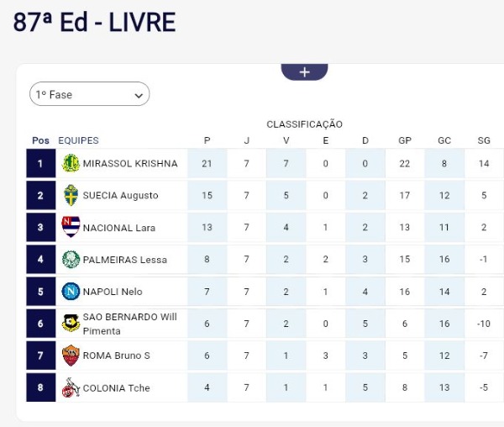Click the Roma Bruno S team crest
This screenshot has width=504, height=427.
coord(71,356)
